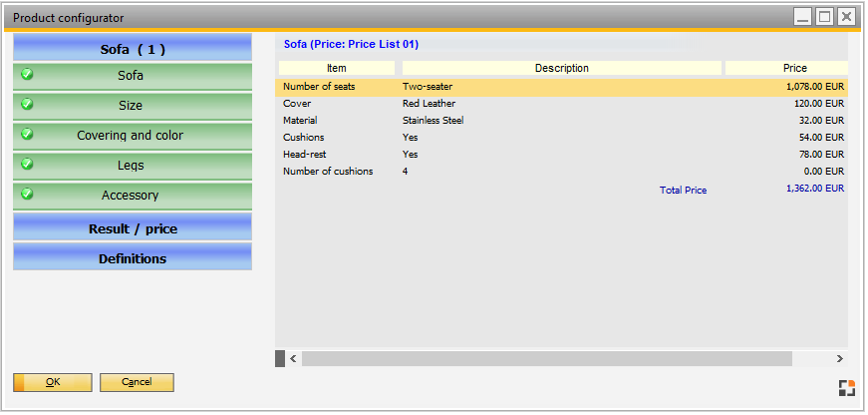The height and width of the screenshot is (415, 868).
Task: Click the horizontal scrollbar left arrow
Action: (x=292, y=358)
